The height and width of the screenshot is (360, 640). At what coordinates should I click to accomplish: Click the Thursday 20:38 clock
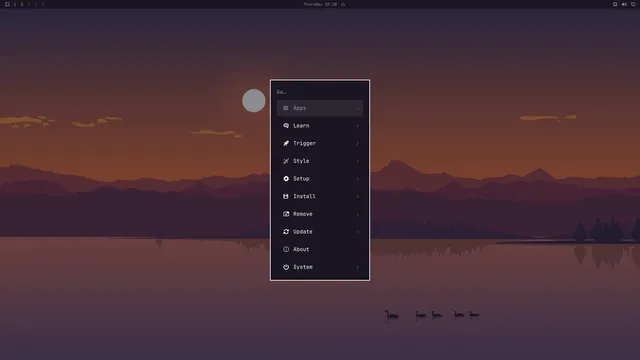click(320, 4)
